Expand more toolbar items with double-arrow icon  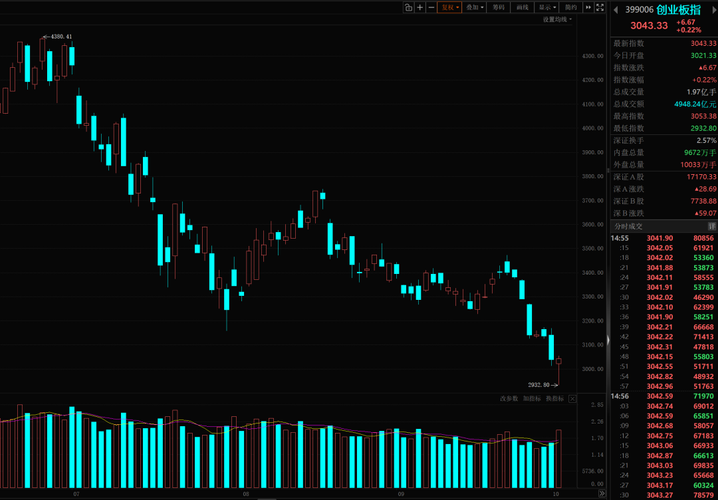point(588,7)
